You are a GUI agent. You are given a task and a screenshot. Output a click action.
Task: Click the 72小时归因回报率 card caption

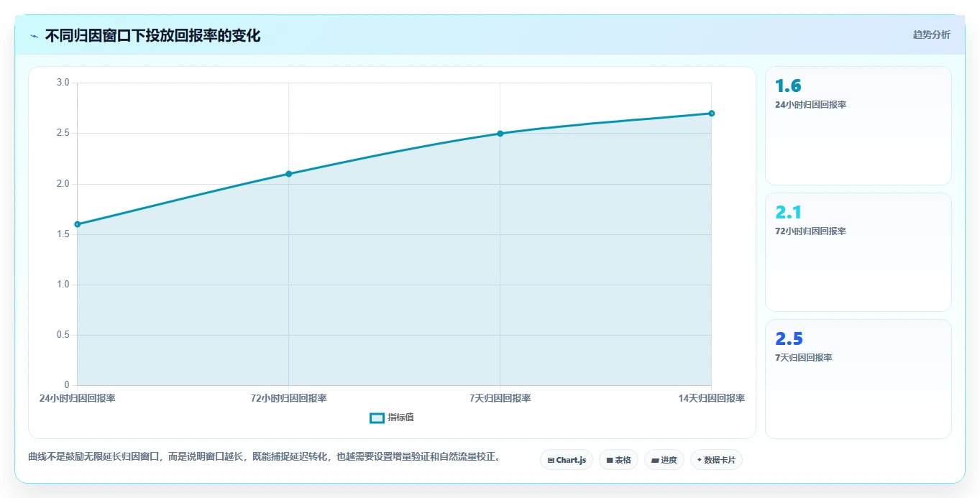click(810, 231)
